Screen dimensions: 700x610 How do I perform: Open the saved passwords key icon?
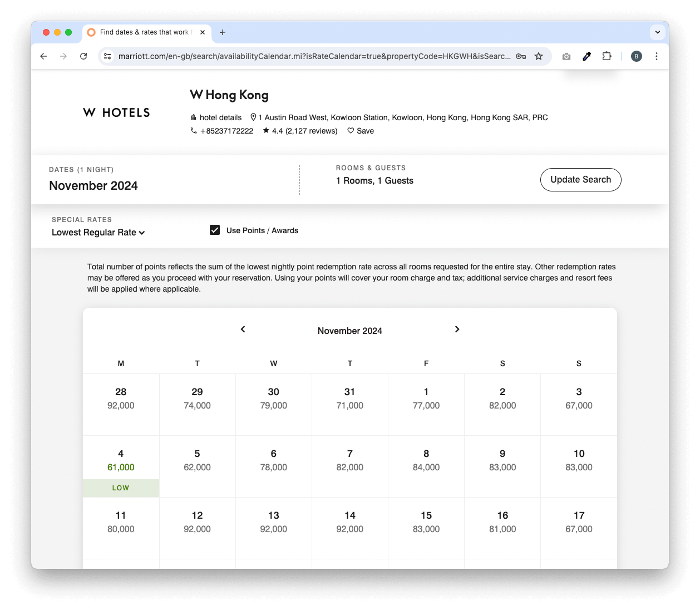(x=521, y=56)
